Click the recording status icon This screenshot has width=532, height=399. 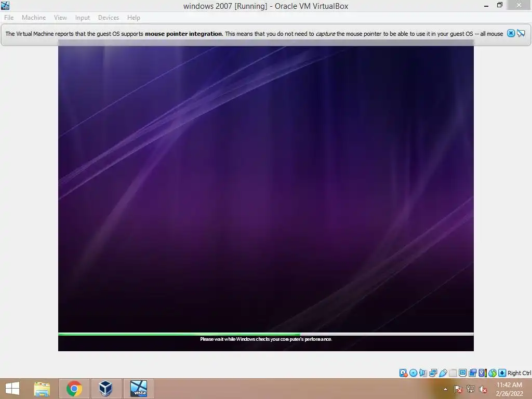pos(472,373)
